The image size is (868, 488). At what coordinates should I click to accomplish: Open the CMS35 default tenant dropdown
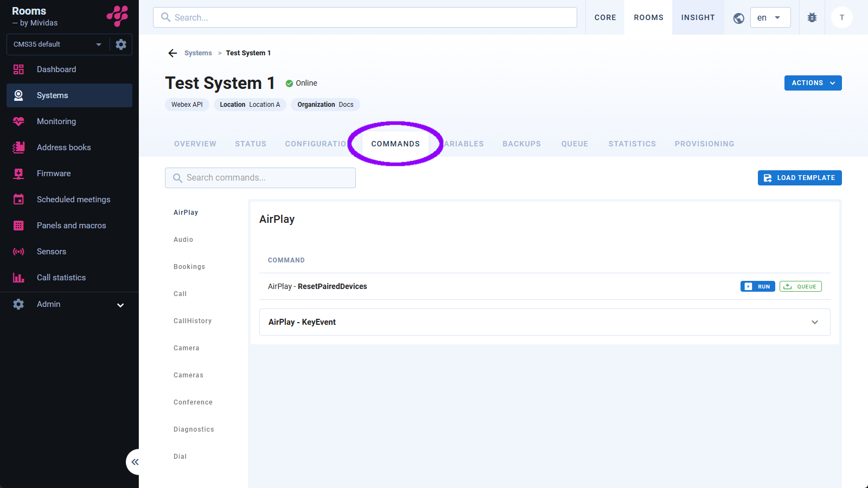tap(58, 44)
